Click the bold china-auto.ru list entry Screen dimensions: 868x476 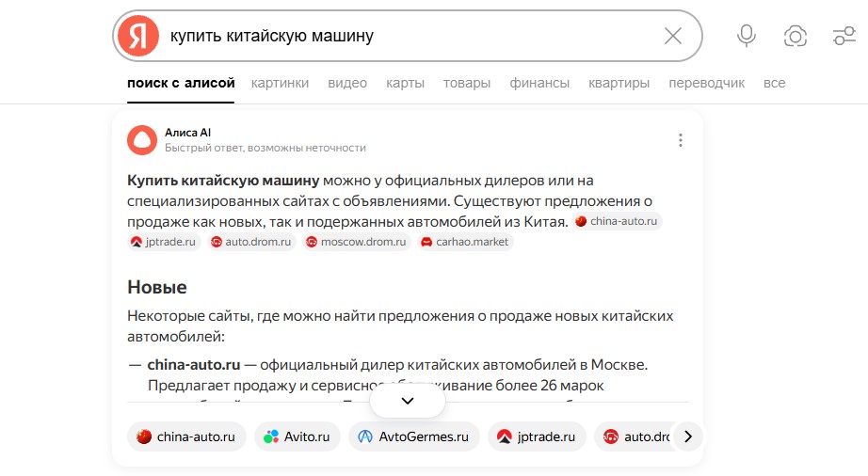pyautogui.click(x=194, y=365)
